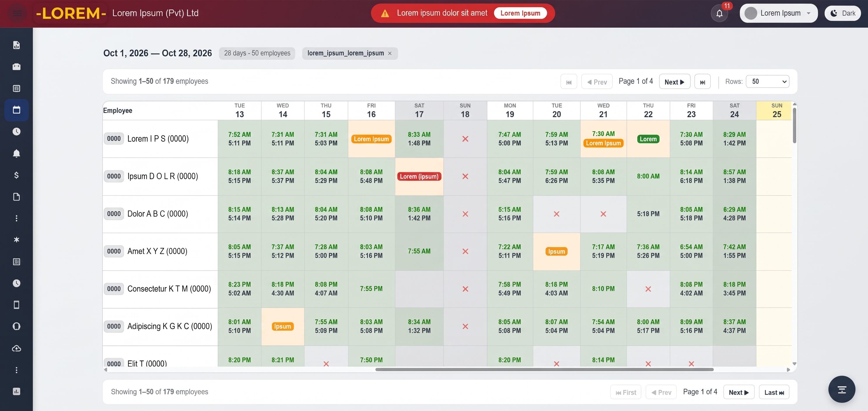The width and height of the screenshot is (868, 411).
Task: Click employee Lorem I P S (0000)
Action: (x=158, y=139)
